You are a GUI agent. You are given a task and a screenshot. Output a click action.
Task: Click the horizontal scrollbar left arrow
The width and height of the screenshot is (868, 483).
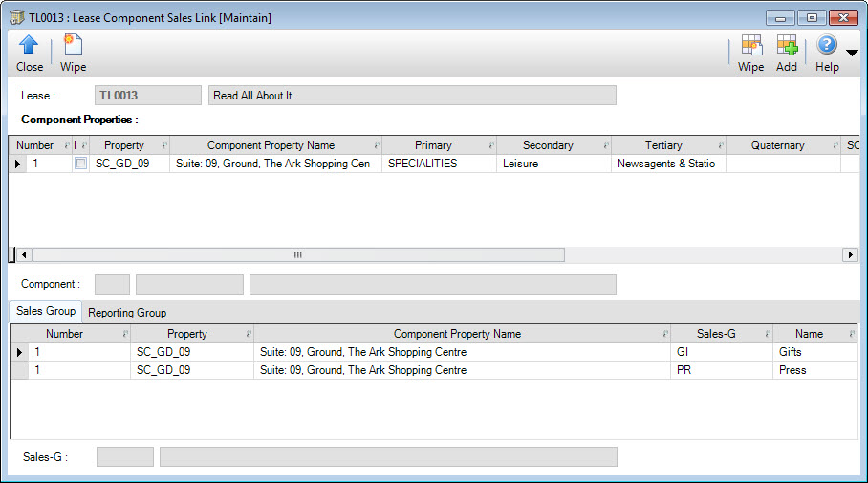(x=23, y=254)
